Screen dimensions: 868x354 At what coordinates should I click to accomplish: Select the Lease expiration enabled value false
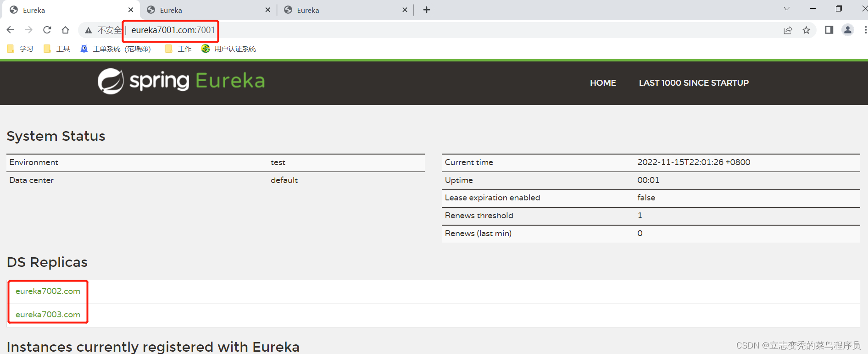click(646, 198)
